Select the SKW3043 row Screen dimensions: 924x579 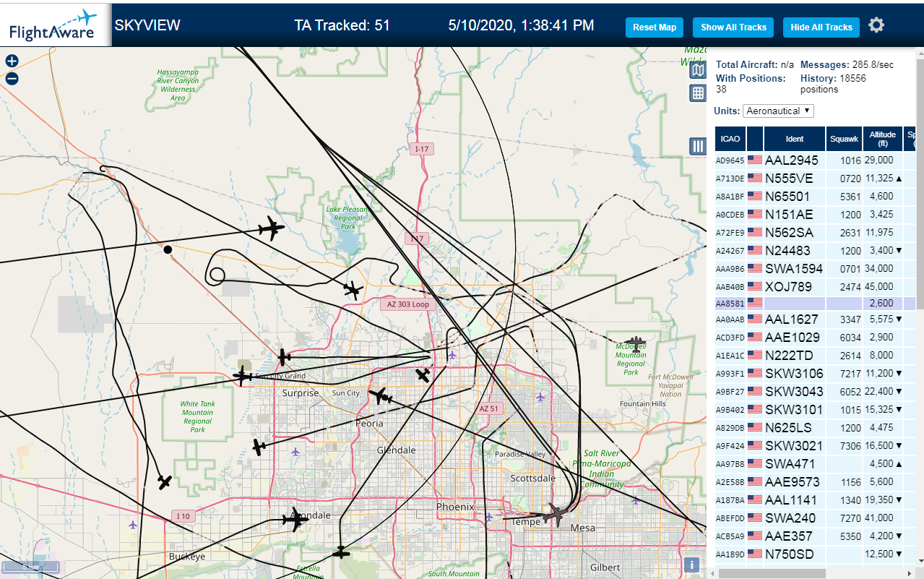[815, 391]
